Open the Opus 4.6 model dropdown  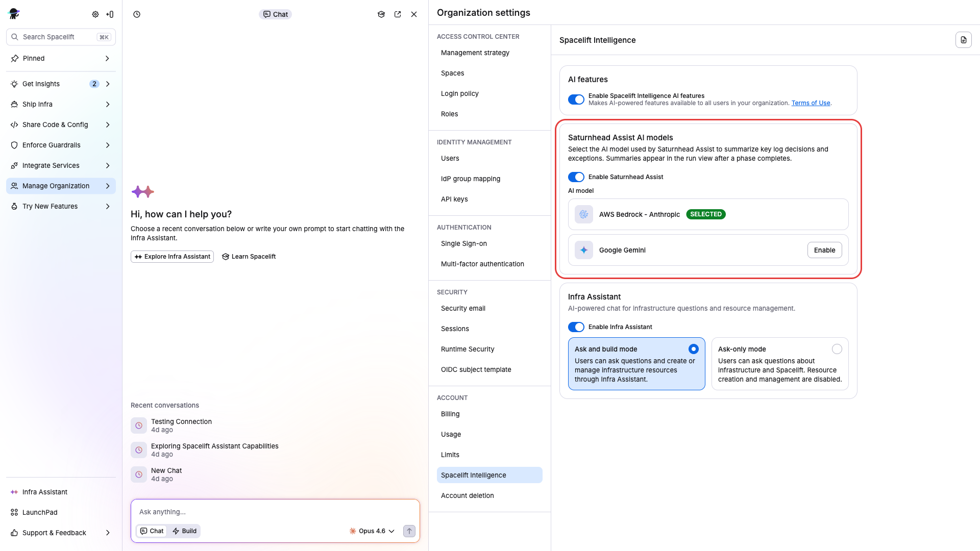(372, 531)
